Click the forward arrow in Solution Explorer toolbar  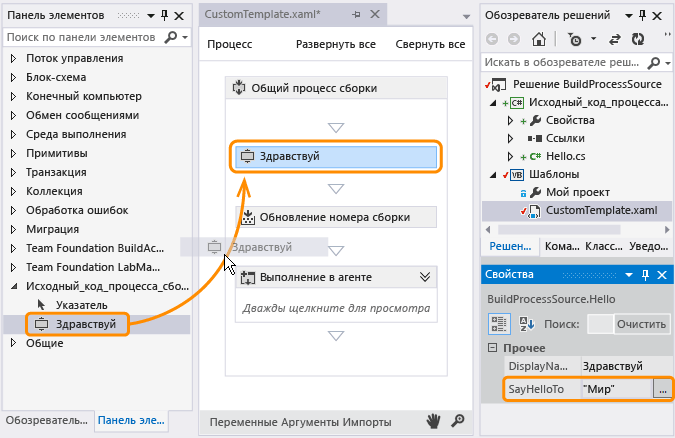[514, 39]
